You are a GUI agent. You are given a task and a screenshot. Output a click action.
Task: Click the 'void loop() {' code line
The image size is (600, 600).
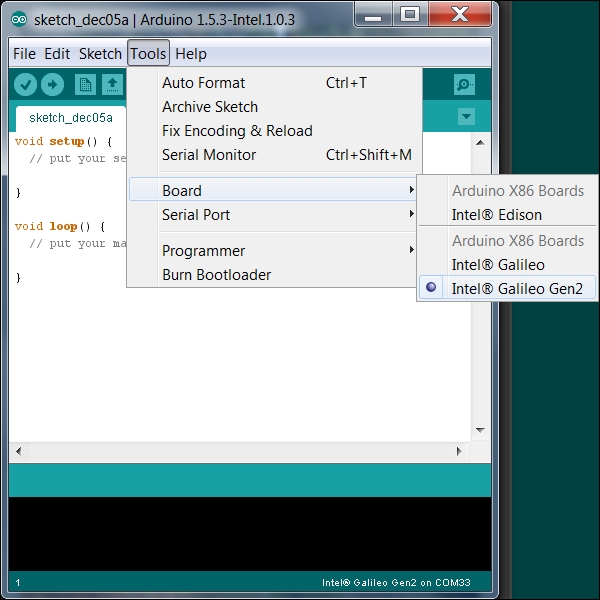tap(60, 227)
